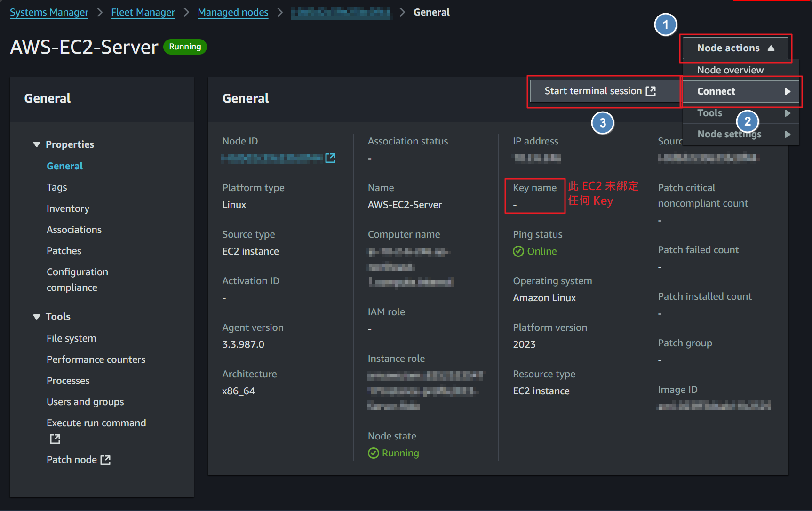Click the Instance role label

(x=396, y=359)
